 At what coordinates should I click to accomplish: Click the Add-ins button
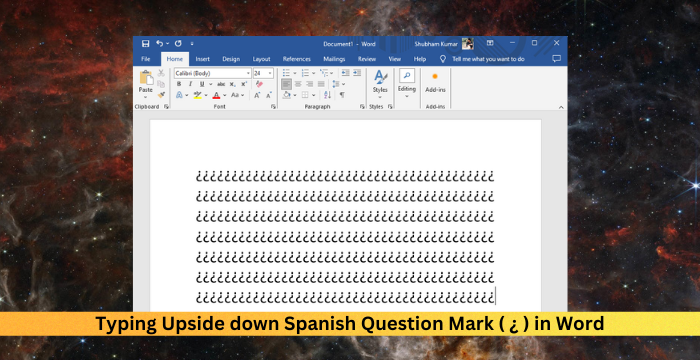click(x=435, y=83)
